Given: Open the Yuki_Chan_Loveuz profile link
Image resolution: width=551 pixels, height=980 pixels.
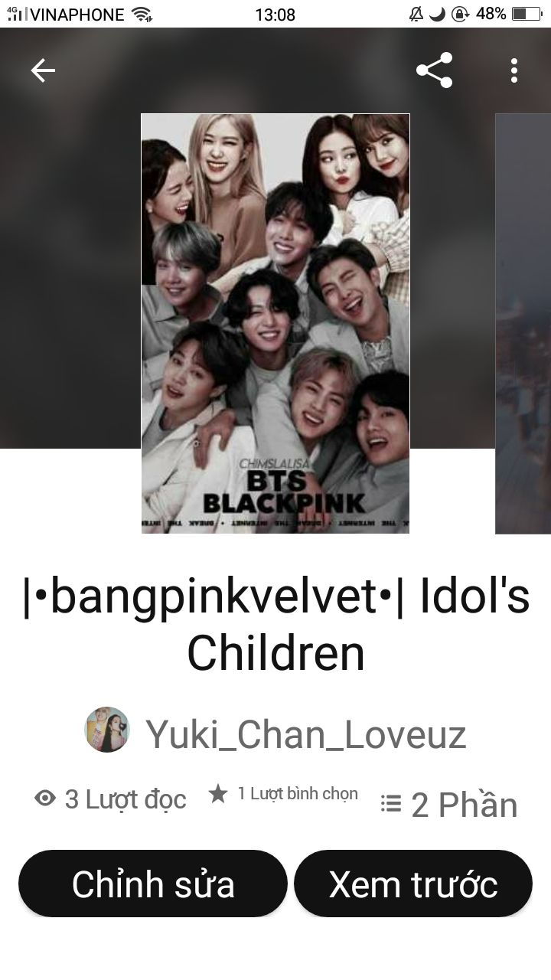Looking at the screenshot, I should coord(306,733).
